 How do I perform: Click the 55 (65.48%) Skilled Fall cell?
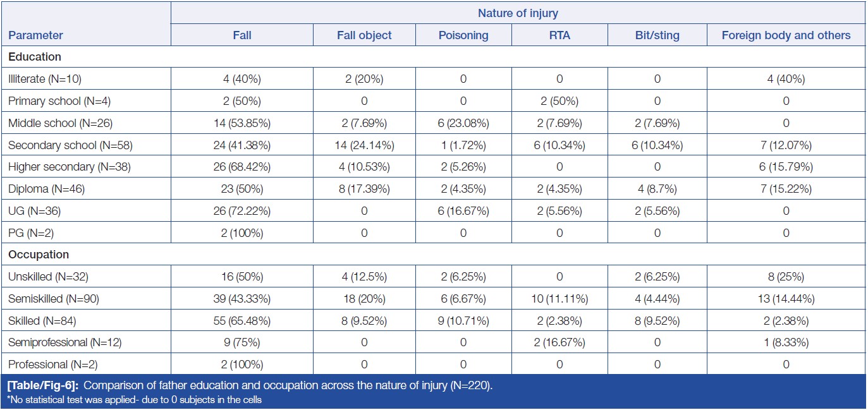click(241, 320)
